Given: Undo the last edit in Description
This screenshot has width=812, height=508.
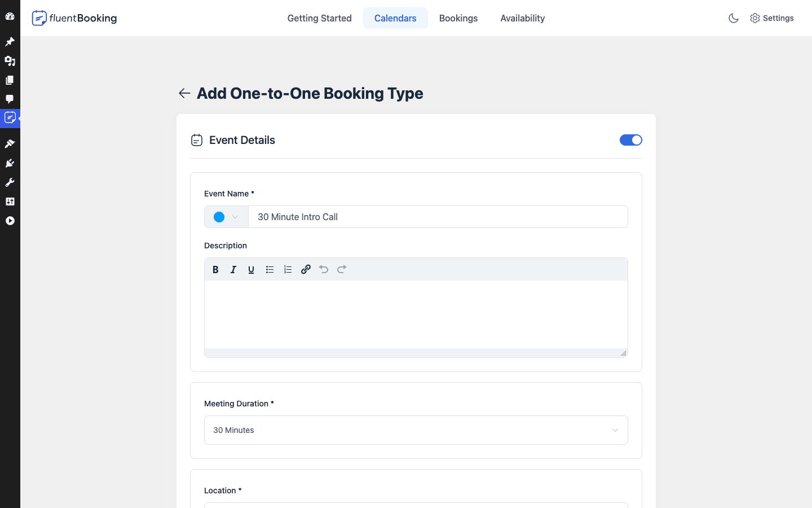Looking at the screenshot, I should [324, 270].
